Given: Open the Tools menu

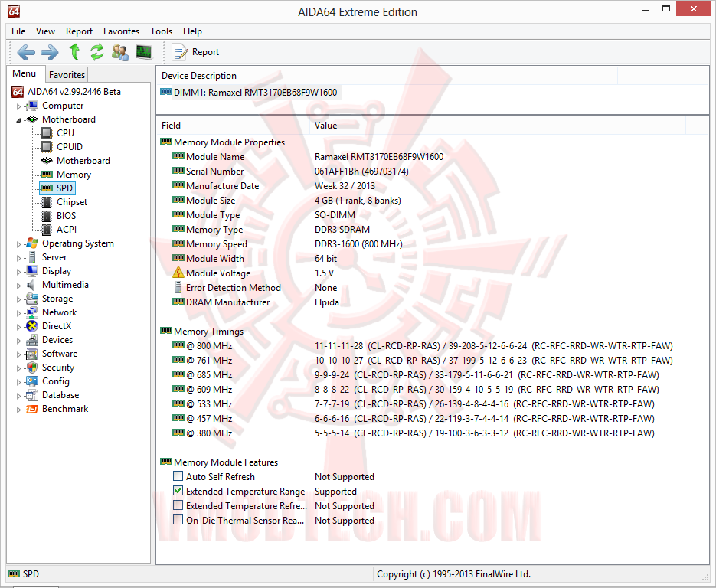Looking at the screenshot, I should click(161, 31).
